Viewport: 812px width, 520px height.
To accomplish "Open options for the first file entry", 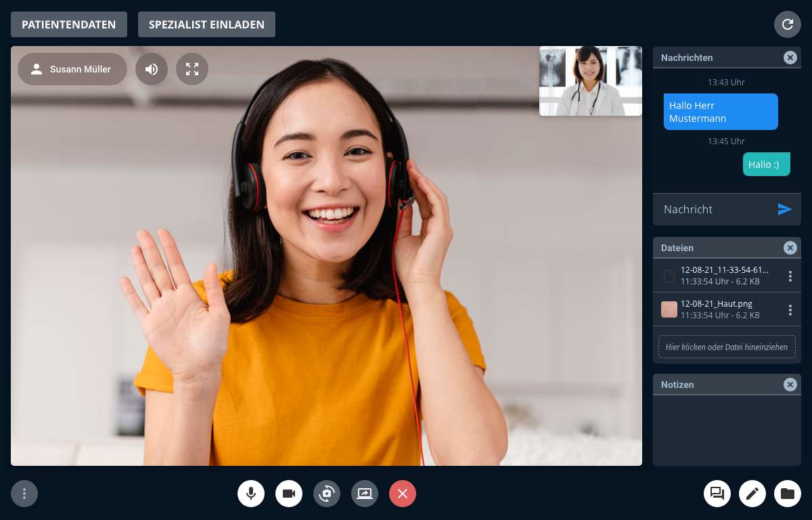I will (x=790, y=276).
